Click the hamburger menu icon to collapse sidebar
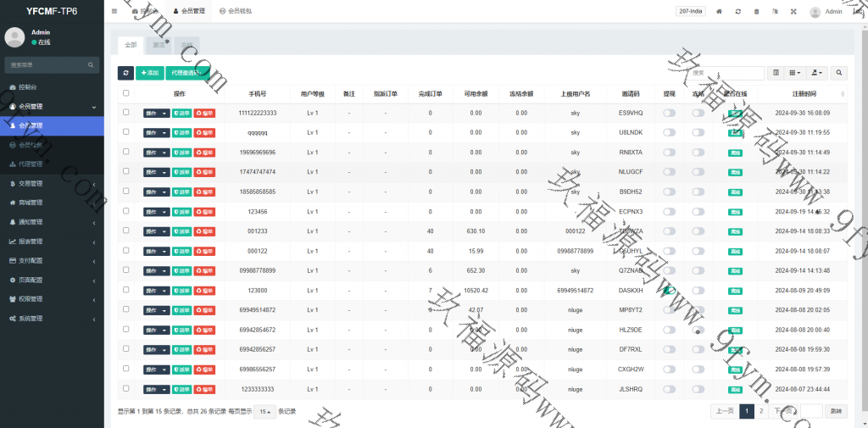The width and height of the screenshot is (868, 428). [114, 11]
